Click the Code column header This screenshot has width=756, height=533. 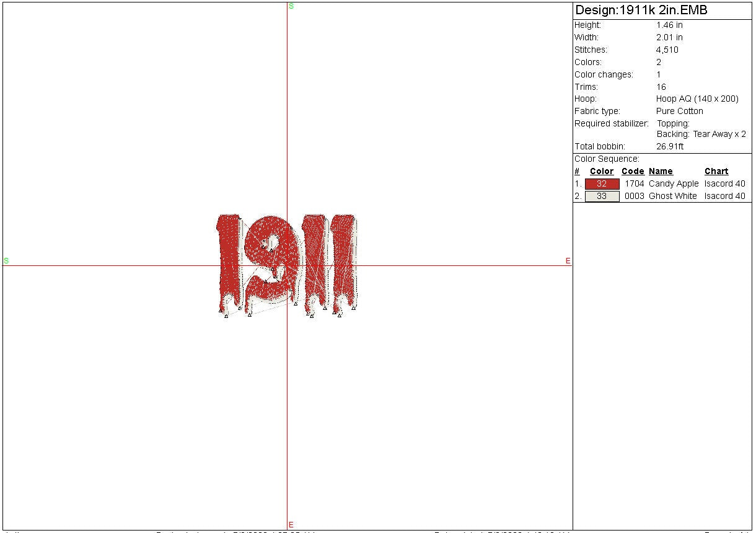pyautogui.click(x=633, y=172)
